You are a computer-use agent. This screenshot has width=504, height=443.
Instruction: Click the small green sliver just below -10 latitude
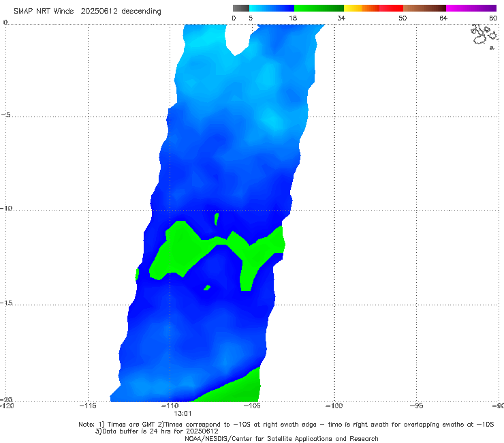coord(217,219)
